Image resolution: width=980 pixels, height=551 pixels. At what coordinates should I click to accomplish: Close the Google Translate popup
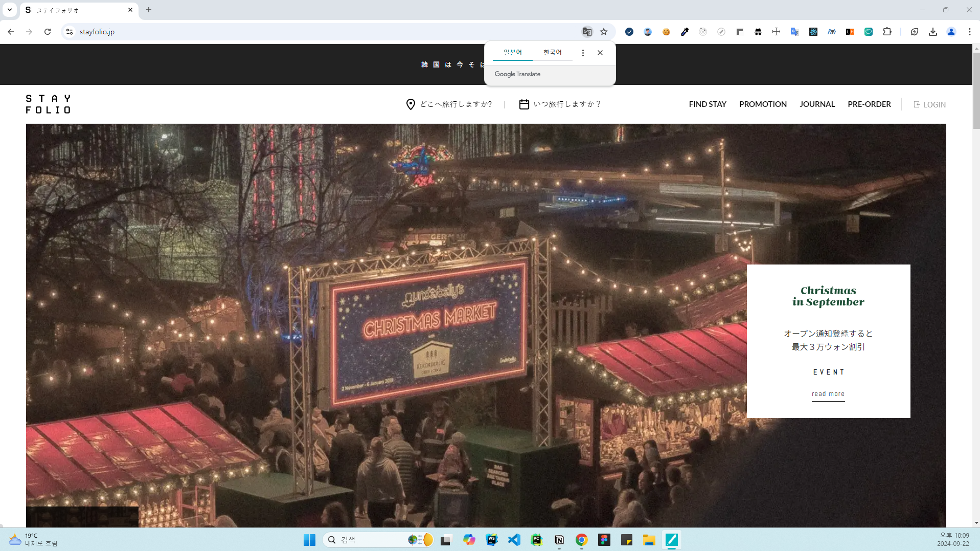coord(600,53)
